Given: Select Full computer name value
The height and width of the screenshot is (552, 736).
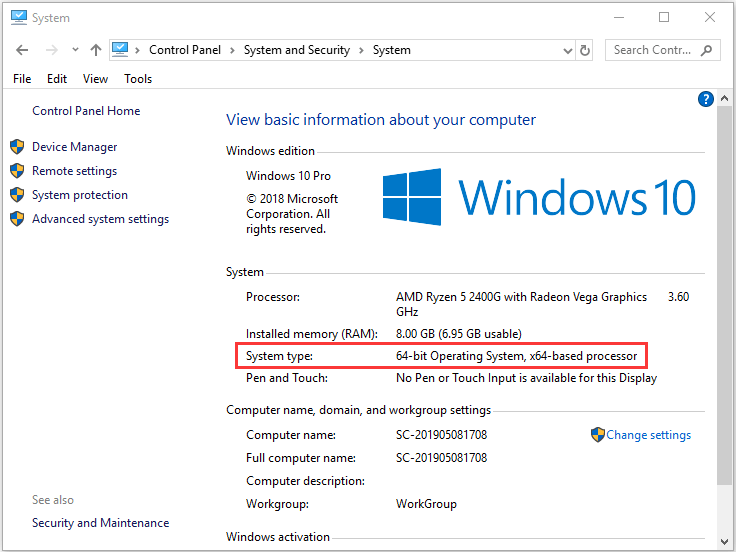Looking at the screenshot, I should 441,458.
